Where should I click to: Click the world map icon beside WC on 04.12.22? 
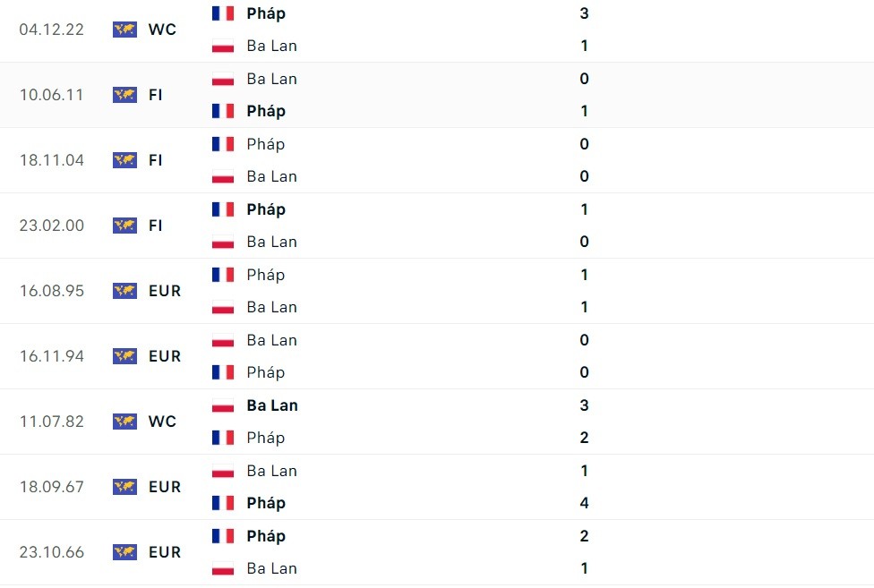coord(124,30)
